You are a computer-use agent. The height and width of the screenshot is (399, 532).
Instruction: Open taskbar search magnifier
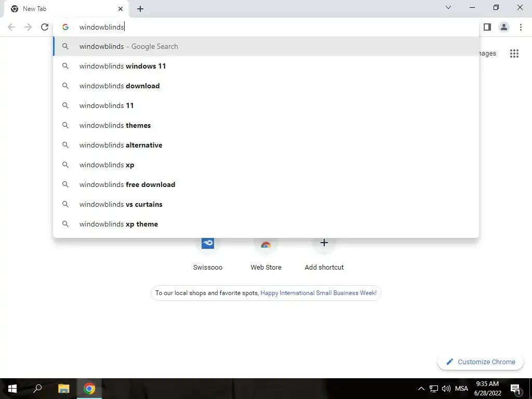[x=37, y=389]
